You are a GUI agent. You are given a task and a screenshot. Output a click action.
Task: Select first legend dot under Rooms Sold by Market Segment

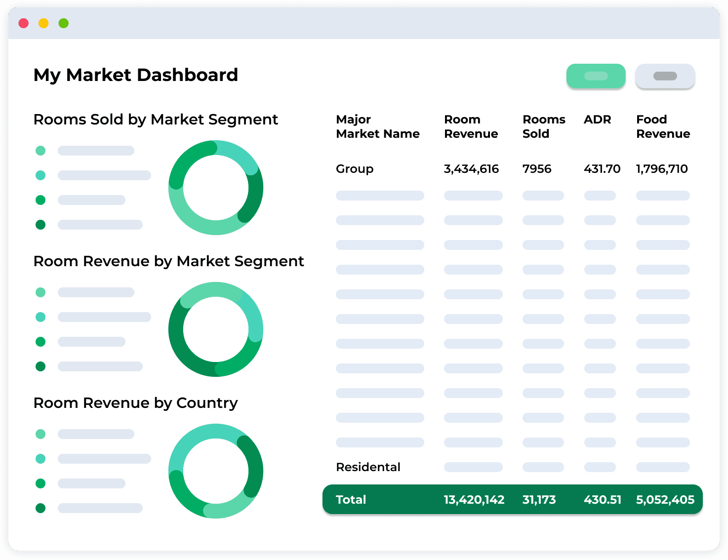[x=40, y=151]
